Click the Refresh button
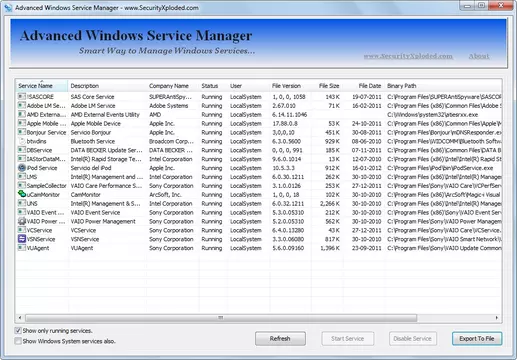The height and width of the screenshot is (360, 517). coord(280,339)
